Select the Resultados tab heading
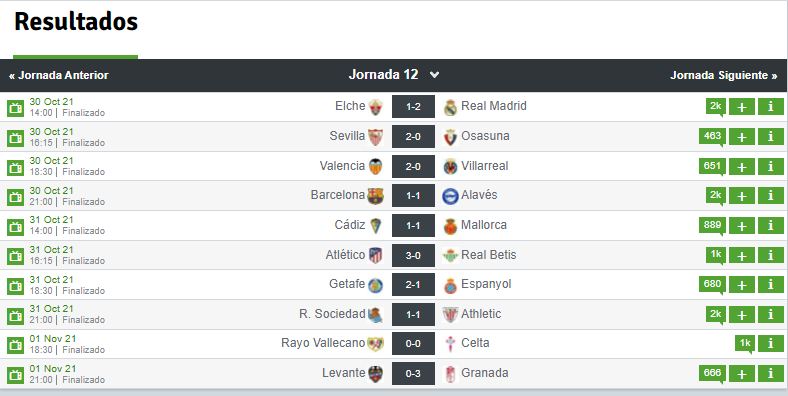Viewport: 788px width, 396px height. point(76,22)
